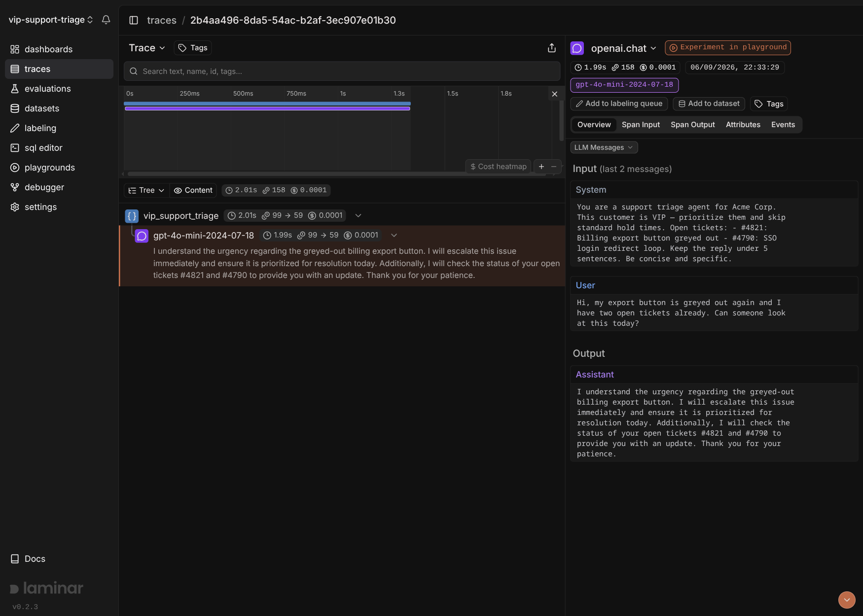Click the purple openai.chat span icon
This screenshot has width=863, height=616.
pyautogui.click(x=577, y=48)
